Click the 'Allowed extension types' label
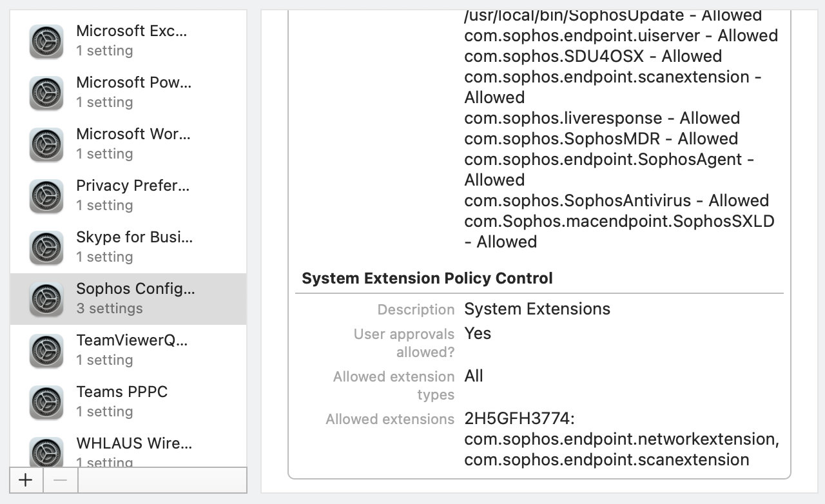The width and height of the screenshot is (825, 504). [394, 385]
